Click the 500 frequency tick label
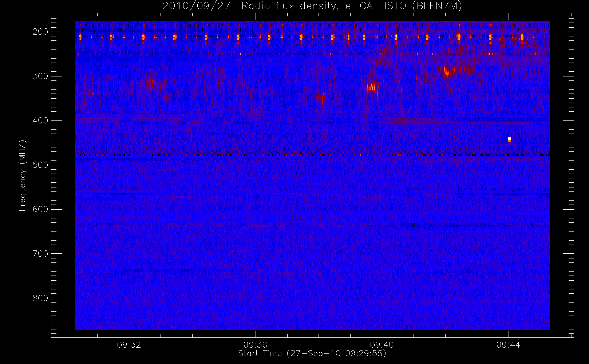The image size is (589, 364). [x=40, y=165]
